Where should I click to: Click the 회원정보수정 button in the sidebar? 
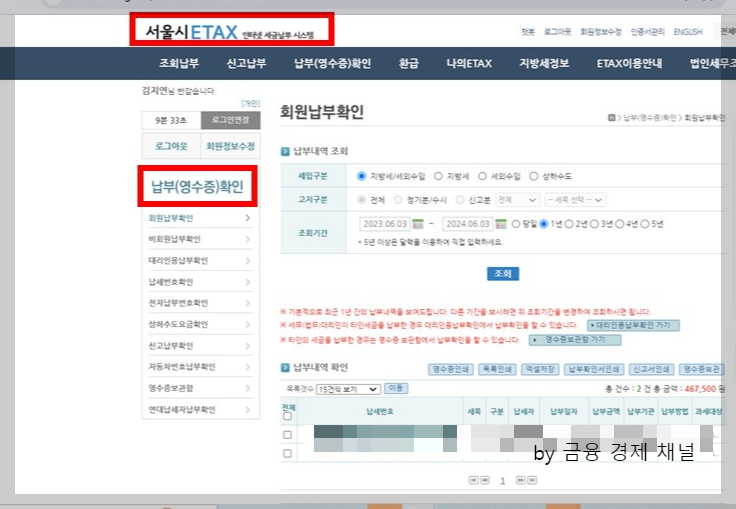[230, 146]
